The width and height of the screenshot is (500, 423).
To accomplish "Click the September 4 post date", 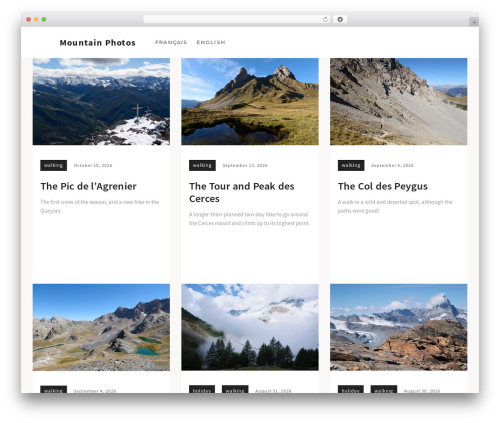I will coord(95,391).
